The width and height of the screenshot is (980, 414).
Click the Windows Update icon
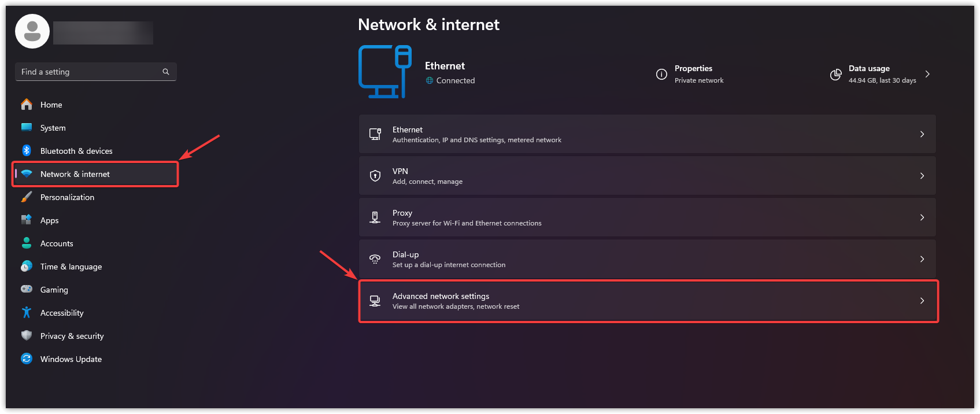[27, 359]
